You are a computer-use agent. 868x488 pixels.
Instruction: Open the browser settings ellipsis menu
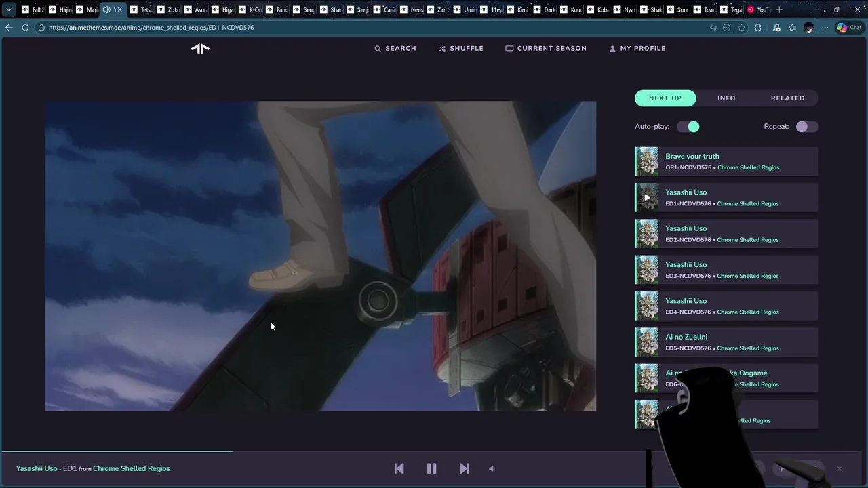click(x=825, y=28)
